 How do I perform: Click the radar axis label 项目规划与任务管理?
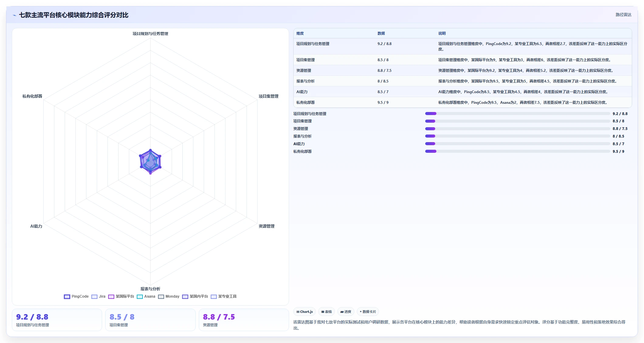click(x=150, y=34)
